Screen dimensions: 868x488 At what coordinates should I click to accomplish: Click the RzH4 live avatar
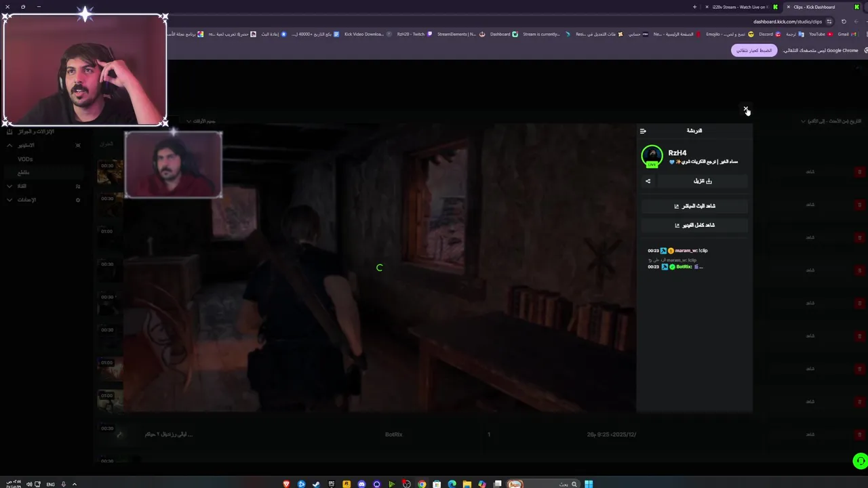652,156
